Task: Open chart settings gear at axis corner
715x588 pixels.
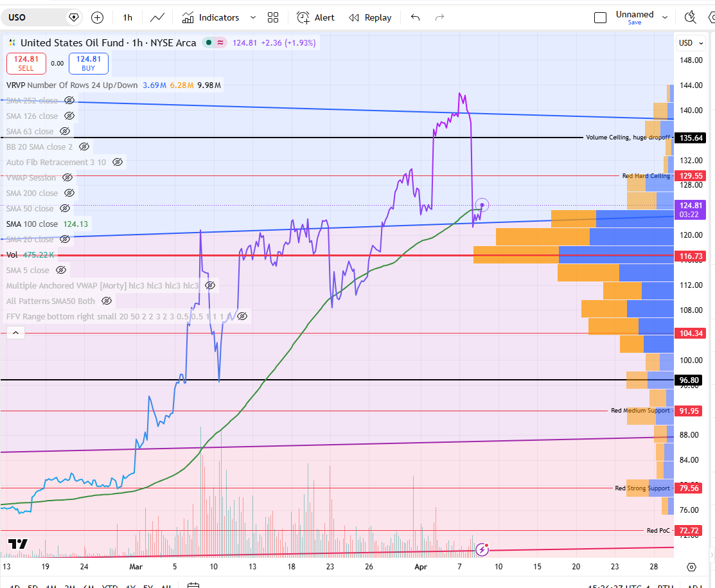Action: (691, 567)
